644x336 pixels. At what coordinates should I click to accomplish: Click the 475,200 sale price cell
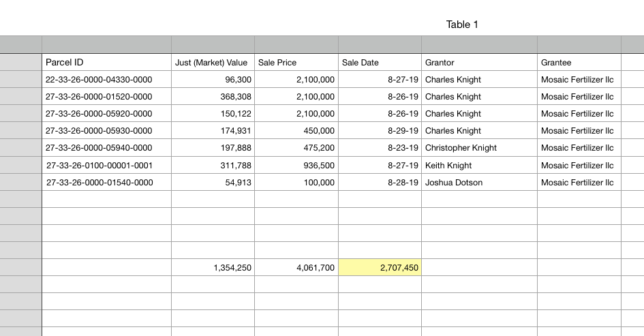(296, 148)
